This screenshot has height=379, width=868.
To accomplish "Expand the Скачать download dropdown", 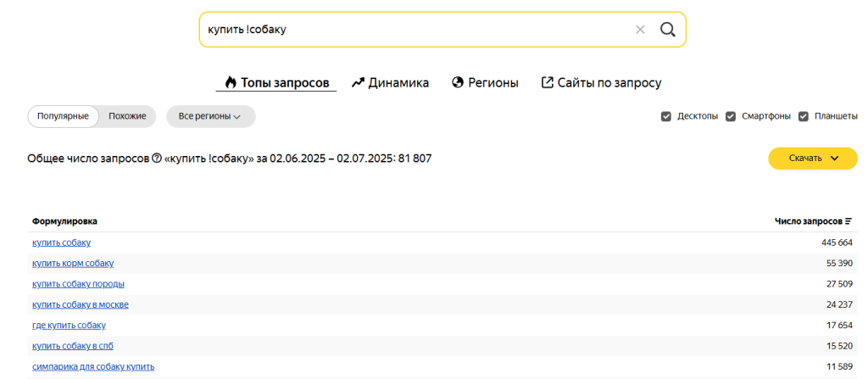I will 812,159.
